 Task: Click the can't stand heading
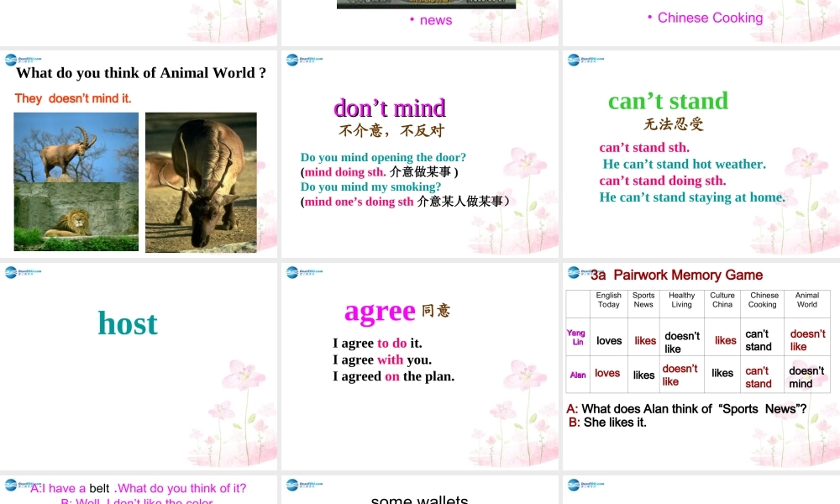(x=669, y=101)
